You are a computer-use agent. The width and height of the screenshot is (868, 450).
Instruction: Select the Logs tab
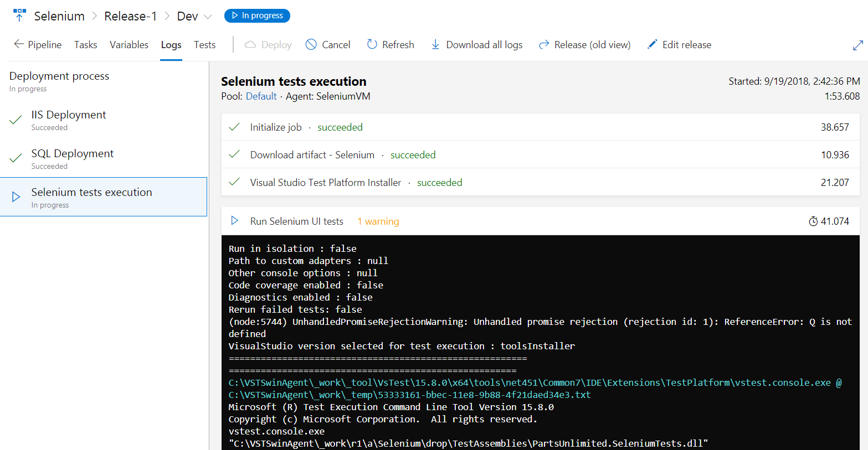click(171, 45)
